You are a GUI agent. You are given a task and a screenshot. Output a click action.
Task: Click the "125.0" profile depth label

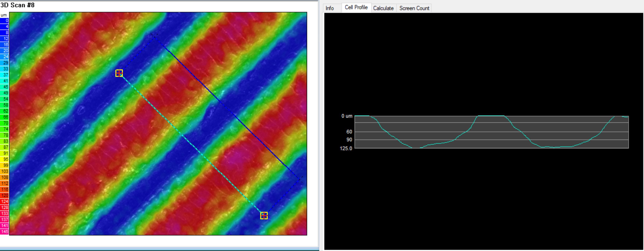(x=346, y=149)
